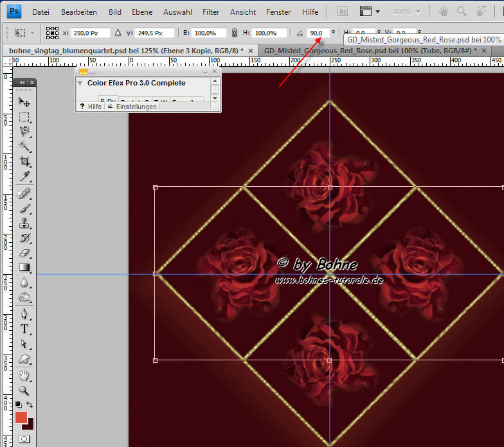Select the Move tool
The width and height of the screenshot is (504, 447).
(x=24, y=101)
